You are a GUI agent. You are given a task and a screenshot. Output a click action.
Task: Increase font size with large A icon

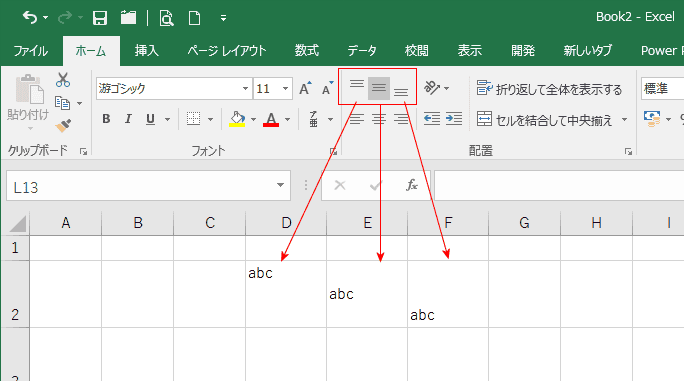tap(305, 89)
